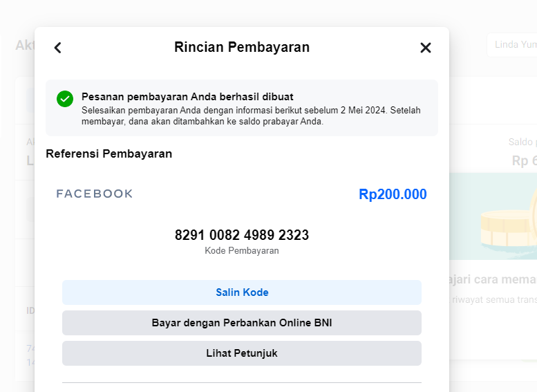Click the Facebook logo
The width and height of the screenshot is (537, 392).
point(95,194)
